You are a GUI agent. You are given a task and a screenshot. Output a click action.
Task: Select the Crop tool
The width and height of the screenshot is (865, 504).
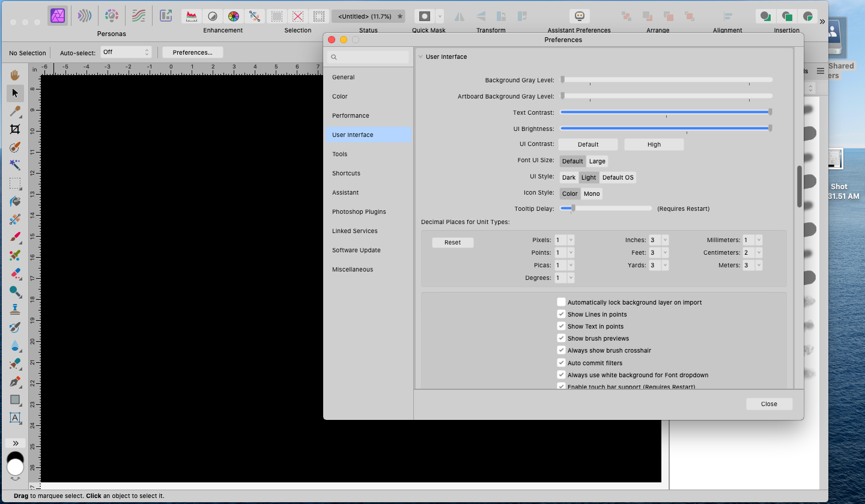pos(15,129)
